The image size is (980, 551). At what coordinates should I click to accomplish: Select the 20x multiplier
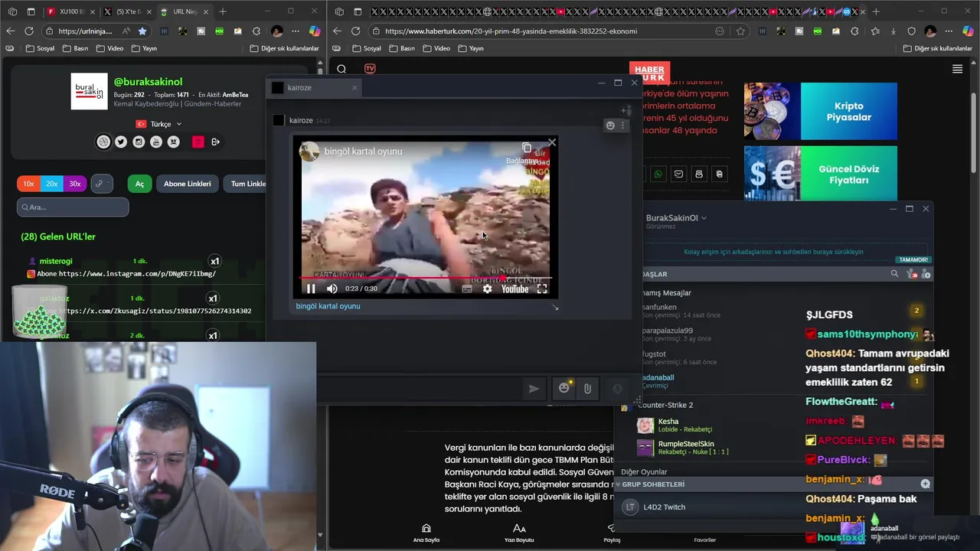(51, 184)
